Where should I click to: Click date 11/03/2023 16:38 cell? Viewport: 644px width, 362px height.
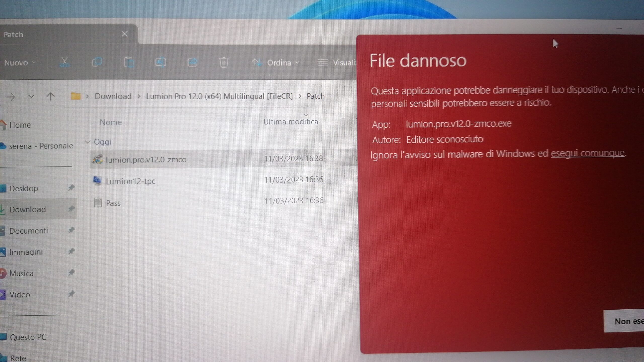[x=294, y=159]
